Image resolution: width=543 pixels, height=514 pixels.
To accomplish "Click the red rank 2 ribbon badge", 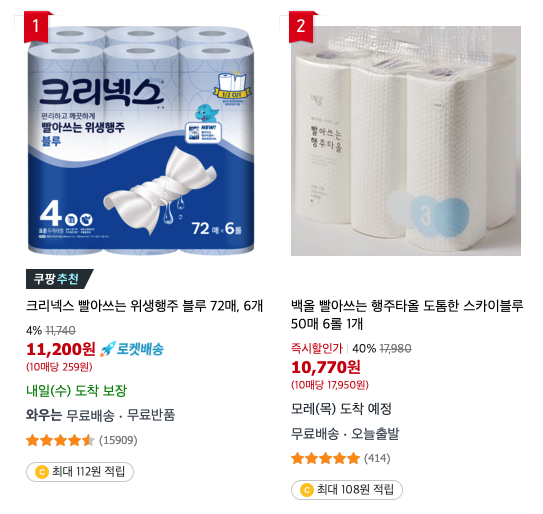I will pos(301,27).
